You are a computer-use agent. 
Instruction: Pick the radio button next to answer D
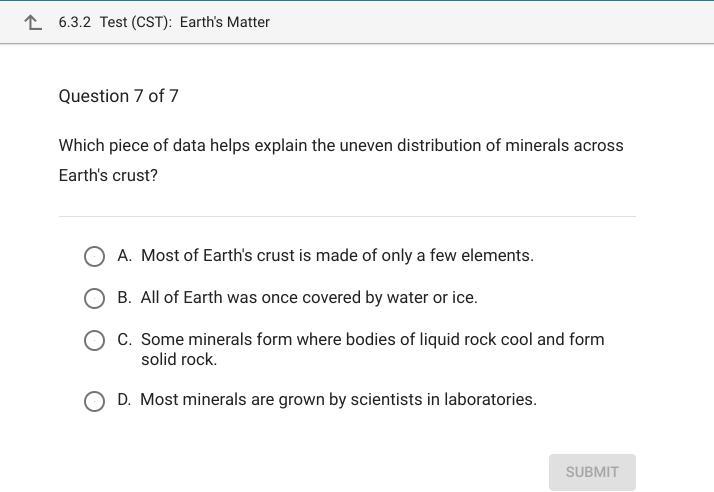[x=94, y=401]
